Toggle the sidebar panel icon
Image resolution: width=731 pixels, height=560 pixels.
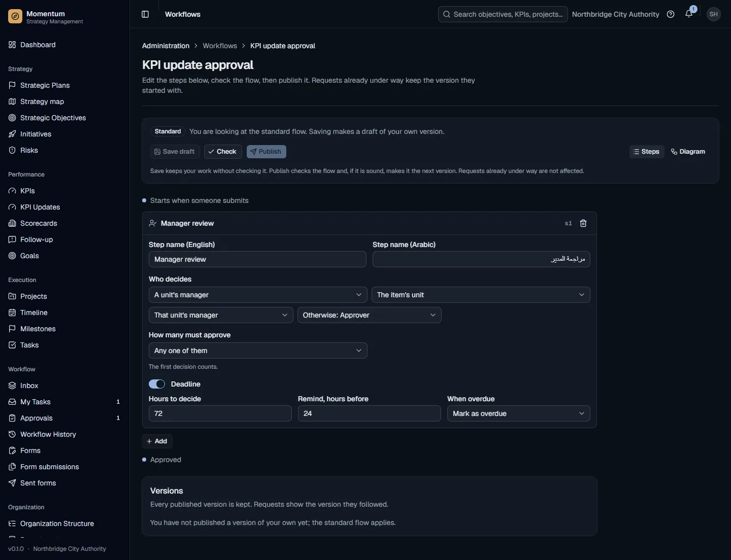[145, 14]
